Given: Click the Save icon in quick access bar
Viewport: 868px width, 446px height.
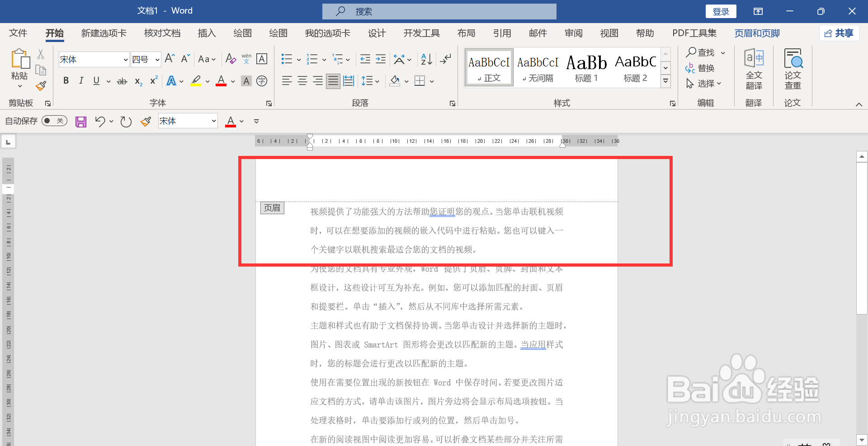Looking at the screenshot, I should coord(81,122).
